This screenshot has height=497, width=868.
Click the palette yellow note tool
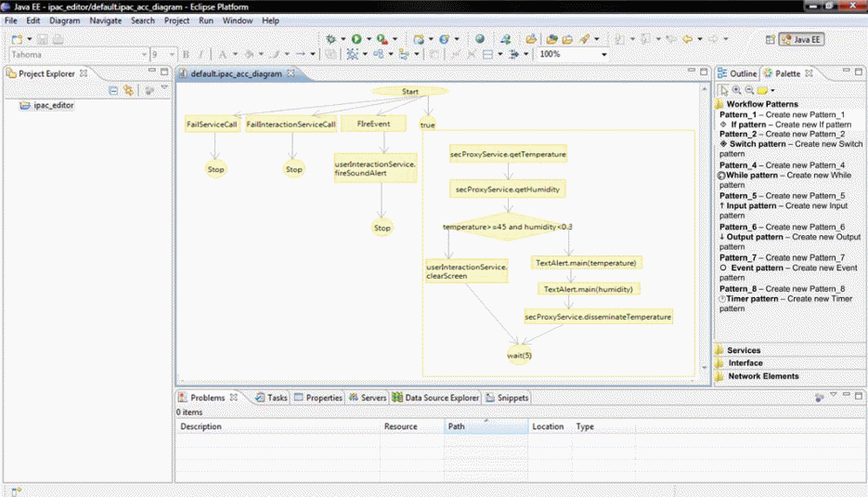pos(762,90)
